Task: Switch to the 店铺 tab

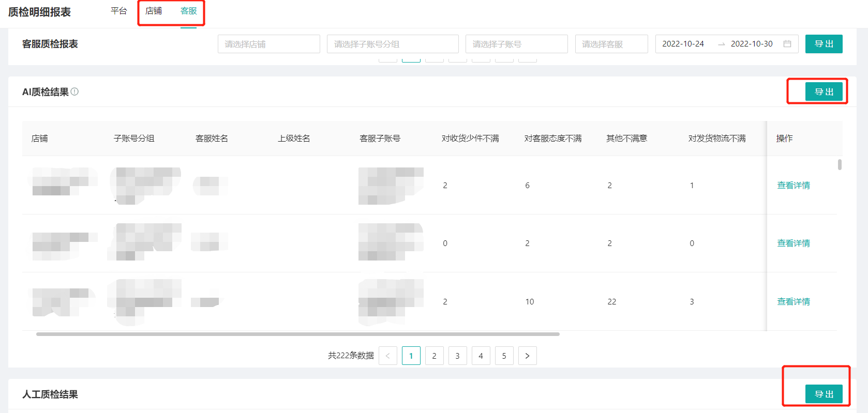Action: [x=153, y=11]
